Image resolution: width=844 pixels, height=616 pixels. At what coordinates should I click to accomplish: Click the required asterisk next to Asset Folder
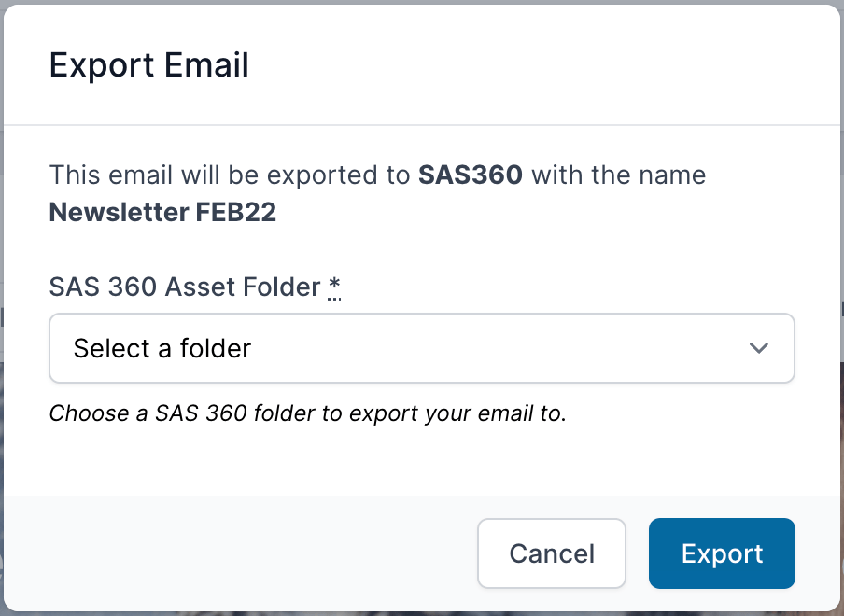tap(336, 287)
